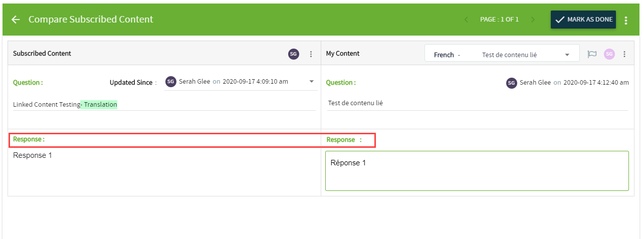
Task: Click the dark SG avatar in Subscribed Content header
Action: (x=294, y=54)
